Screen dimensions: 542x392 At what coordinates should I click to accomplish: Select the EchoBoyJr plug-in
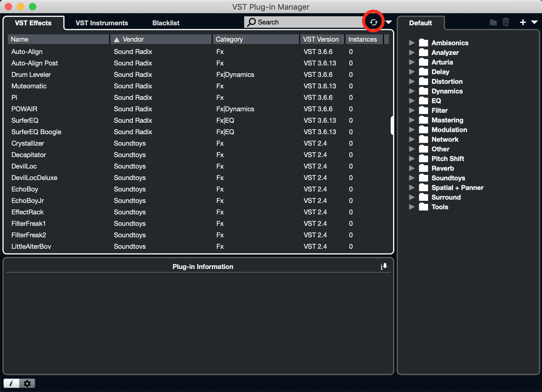tap(198, 201)
